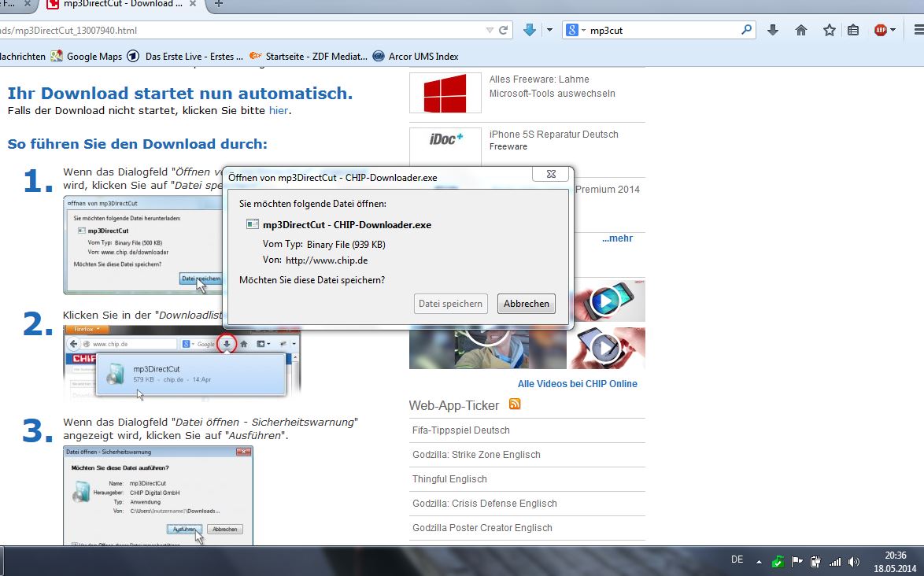The width and height of the screenshot is (924, 576).
Task: Open Godzilla Poster Creator Englisch entry
Action: [482, 528]
